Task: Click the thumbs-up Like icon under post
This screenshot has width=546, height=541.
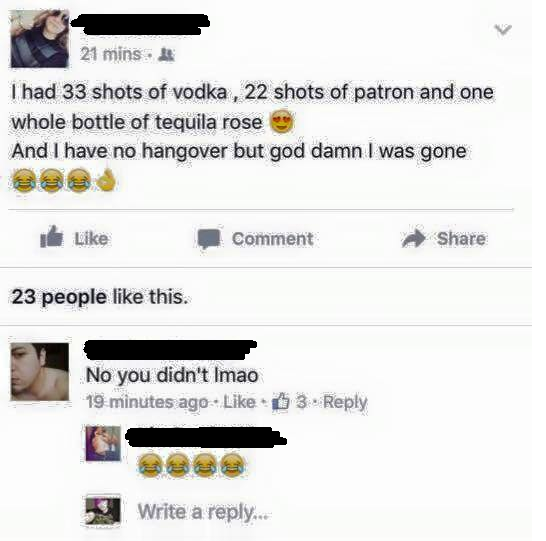Action: 52,237
